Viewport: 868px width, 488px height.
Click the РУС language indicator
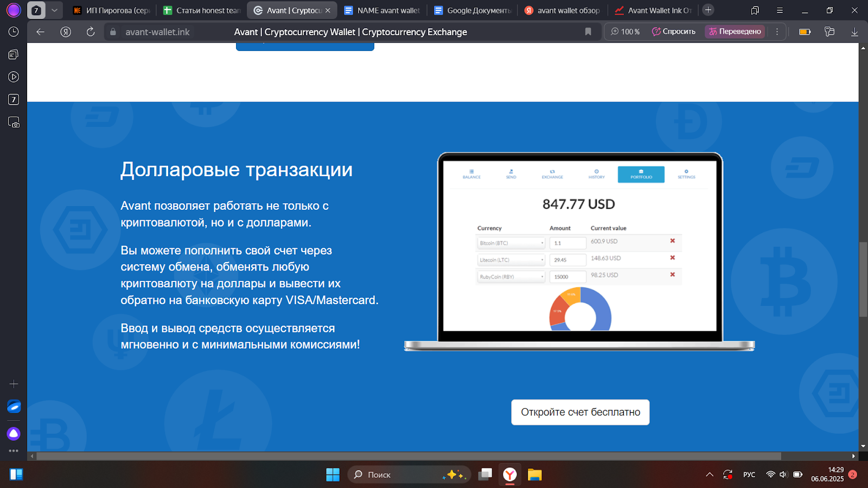(749, 474)
